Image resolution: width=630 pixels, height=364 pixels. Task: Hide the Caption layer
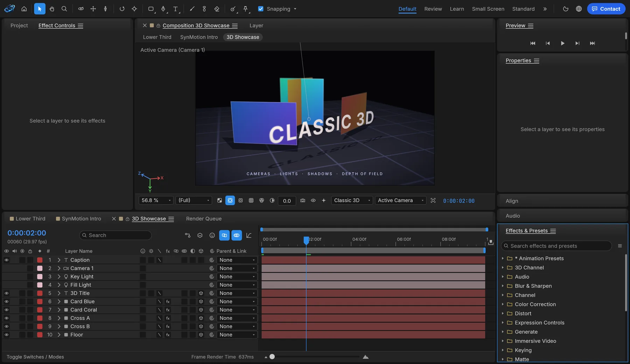6,260
